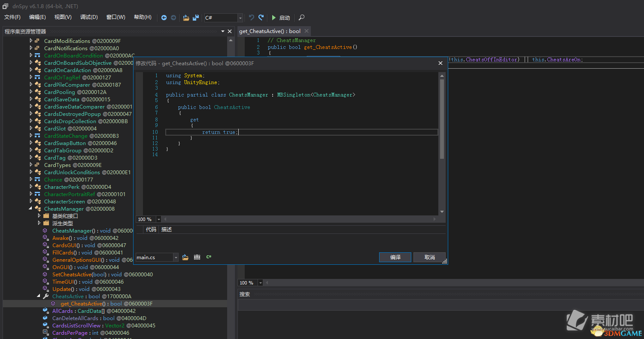Screen dimensions: 644x339
Task: Open the 窗口(W) menu
Action: [115, 17]
